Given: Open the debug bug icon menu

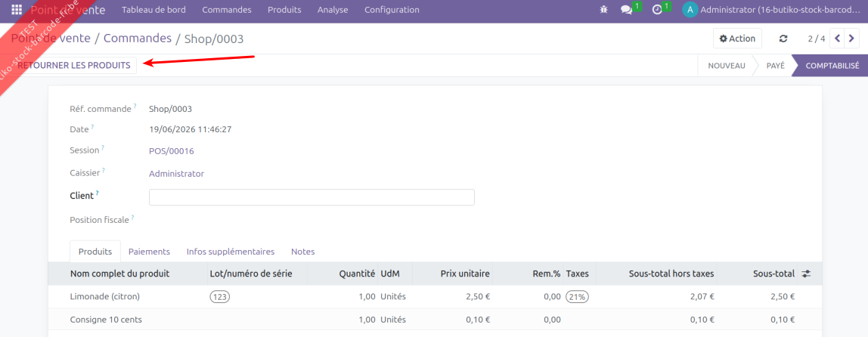Looking at the screenshot, I should (604, 9).
